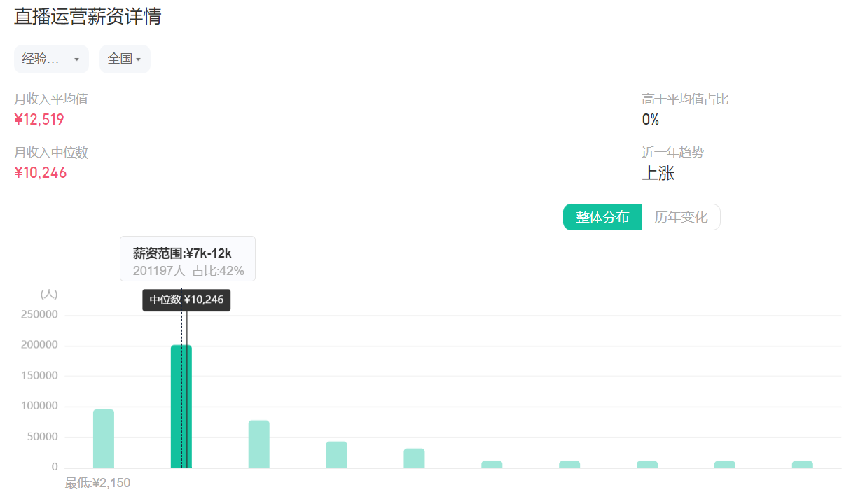This screenshot has width=858, height=504.
Task: Click the 直播运营薪资详情 heading
Action: [x=88, y=17]
